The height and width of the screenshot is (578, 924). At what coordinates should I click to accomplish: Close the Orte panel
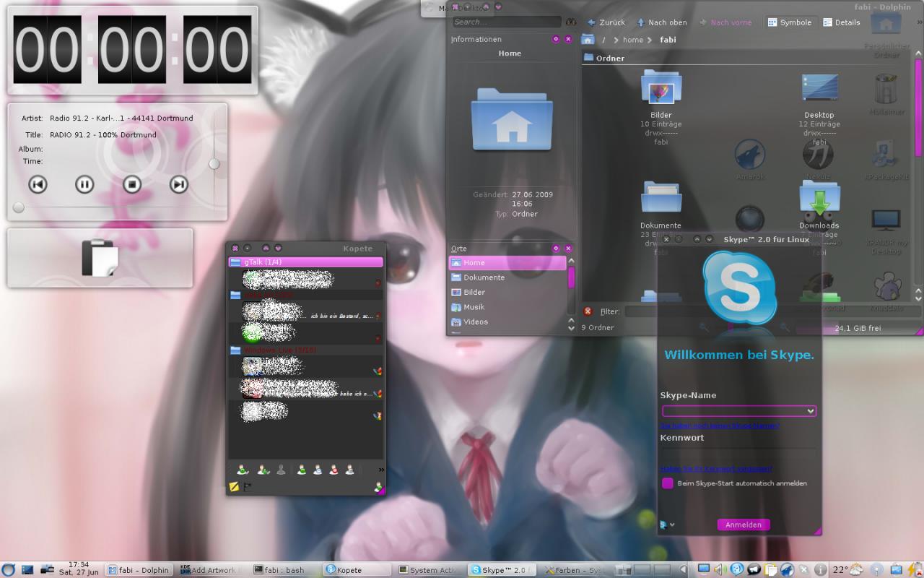(x=568, y=249)
